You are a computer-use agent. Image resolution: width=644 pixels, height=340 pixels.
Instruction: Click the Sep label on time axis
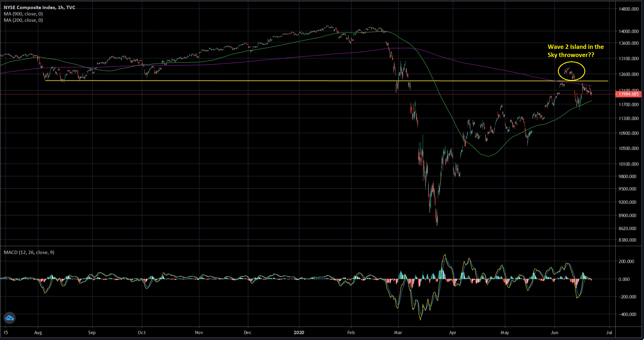[92, 332]
